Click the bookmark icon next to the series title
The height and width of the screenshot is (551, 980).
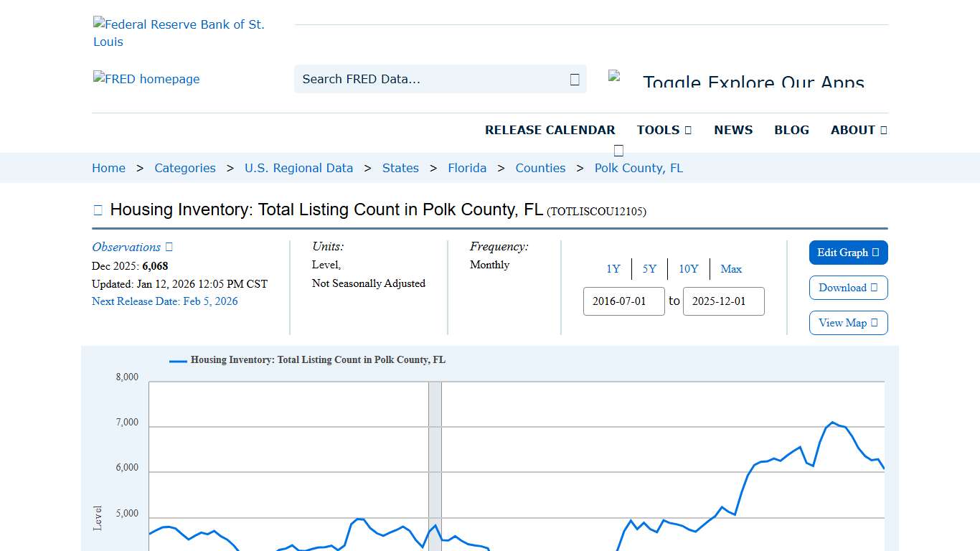coord(97,209)
